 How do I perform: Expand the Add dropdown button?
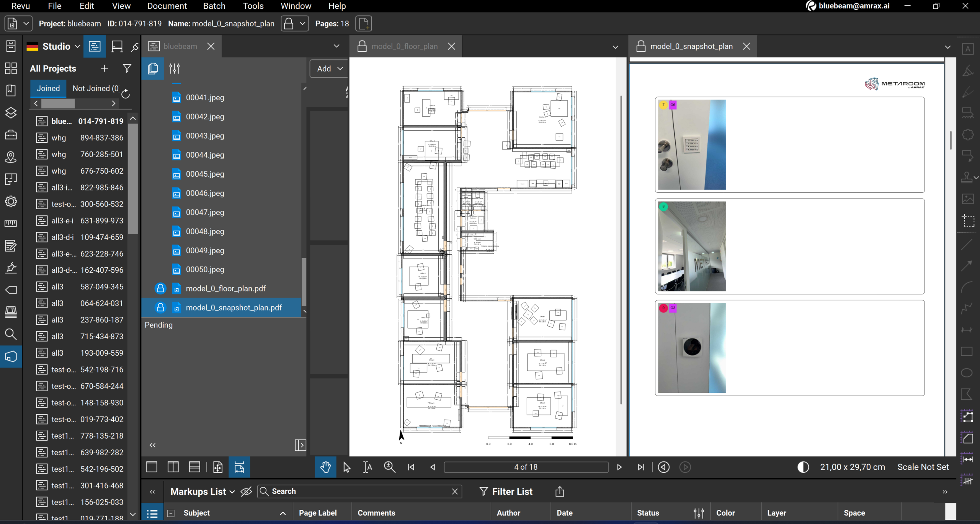329,68
